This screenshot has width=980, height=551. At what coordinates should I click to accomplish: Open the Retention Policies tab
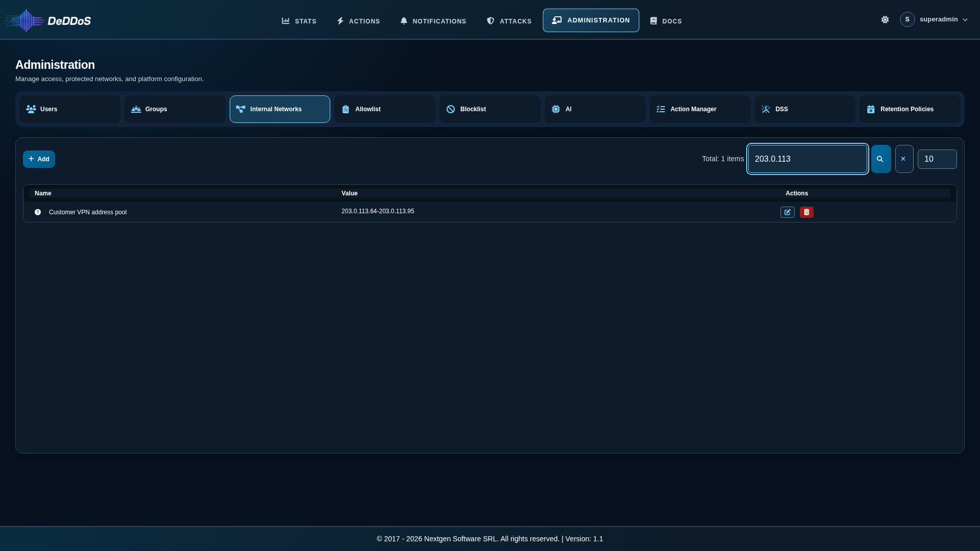point(910,109)
